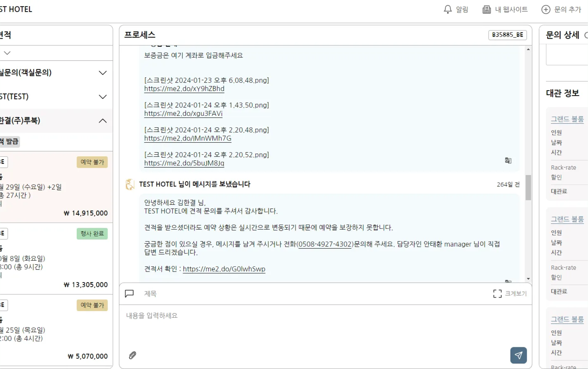The width and height of the screenshot is (588, 369).
Task: Click the paperclip attachment icon
Action: tap(132, 355)
